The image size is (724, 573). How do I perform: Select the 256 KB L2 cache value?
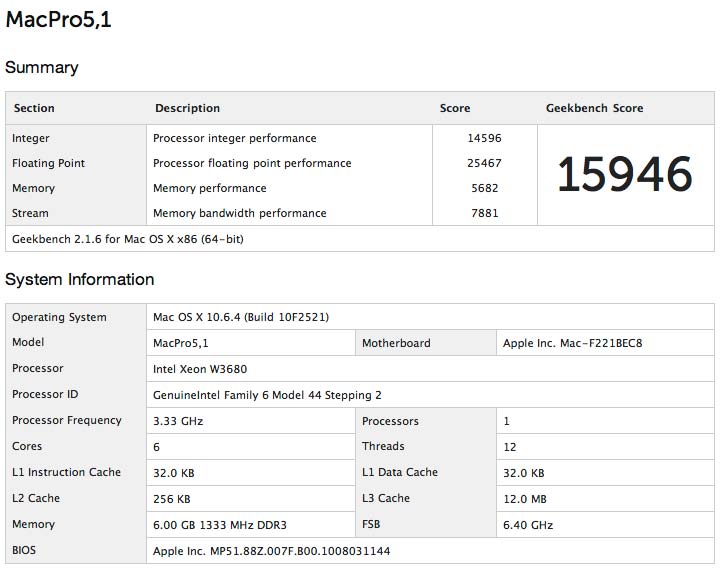coord(172,499)
